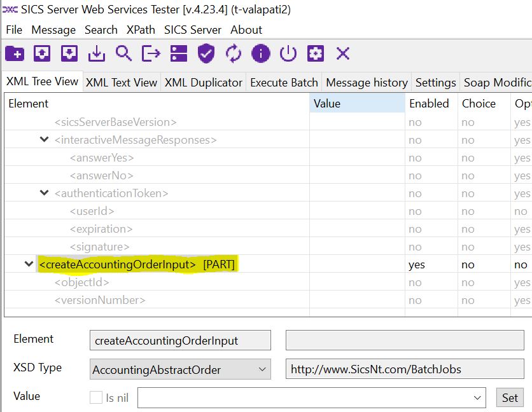Open the Value combo box dropdown
This screenshot has width=532, height=412.
click(x=477, y=398)
